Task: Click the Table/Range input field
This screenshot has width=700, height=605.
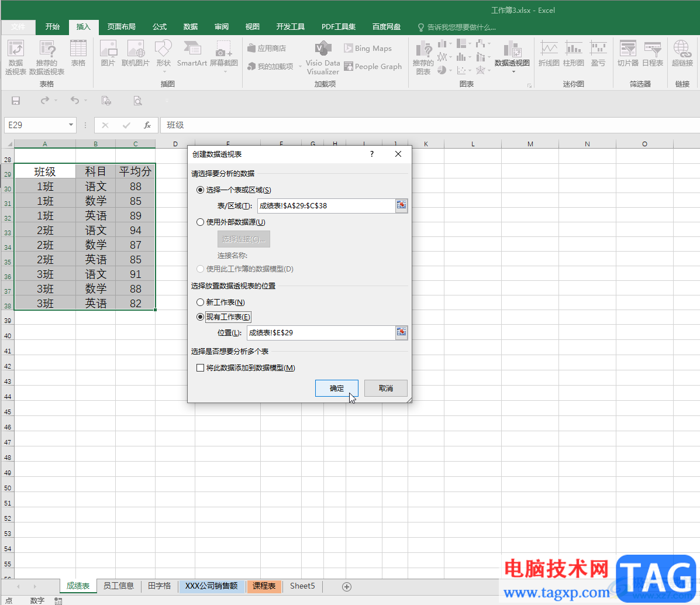Action: tap(326, 205)
